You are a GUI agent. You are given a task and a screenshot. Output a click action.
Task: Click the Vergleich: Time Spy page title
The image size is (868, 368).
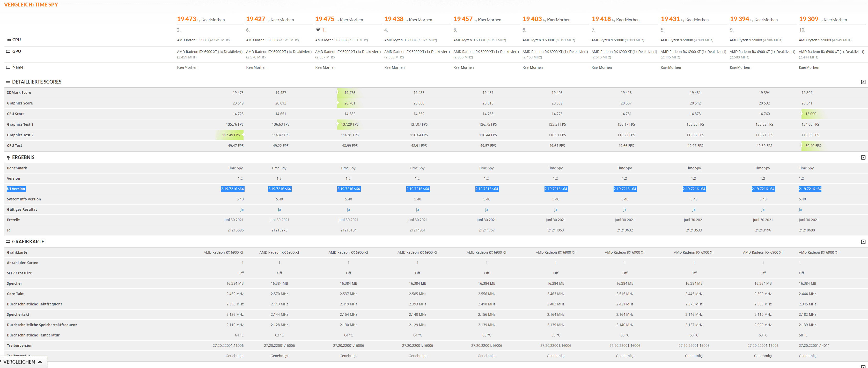31,5
